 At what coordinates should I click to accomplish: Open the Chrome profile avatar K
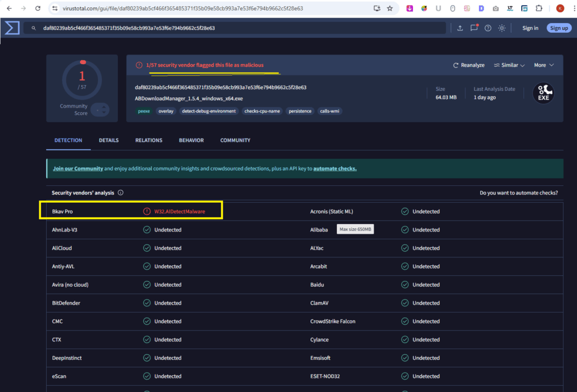(x=560, y=8)
